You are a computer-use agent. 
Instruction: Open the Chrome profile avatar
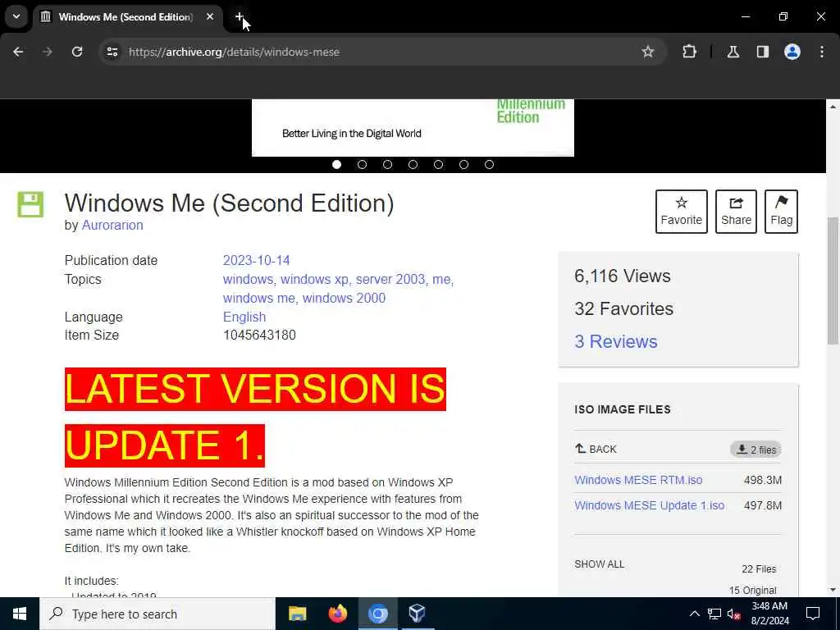pyautogui.click(x=792, y=52)
